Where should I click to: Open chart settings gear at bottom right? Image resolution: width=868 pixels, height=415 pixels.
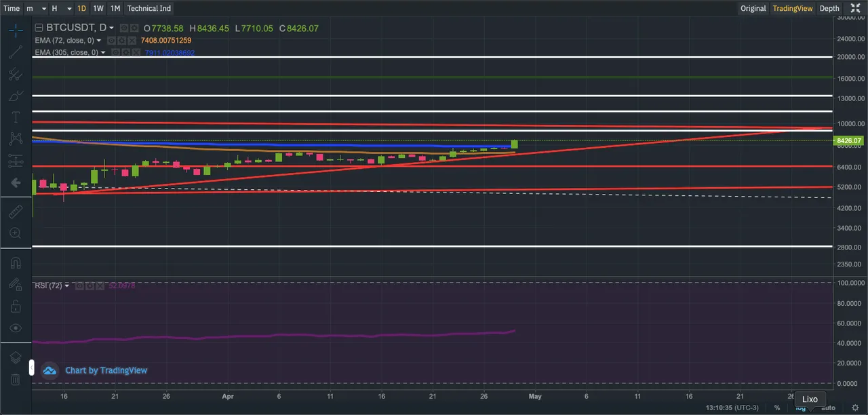(855, 408)
